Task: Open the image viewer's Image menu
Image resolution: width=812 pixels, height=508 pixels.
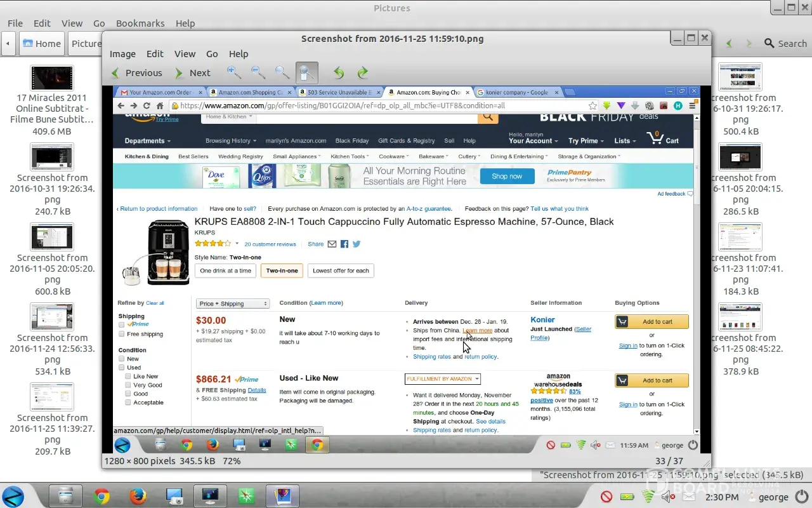Action: point(122,54)
